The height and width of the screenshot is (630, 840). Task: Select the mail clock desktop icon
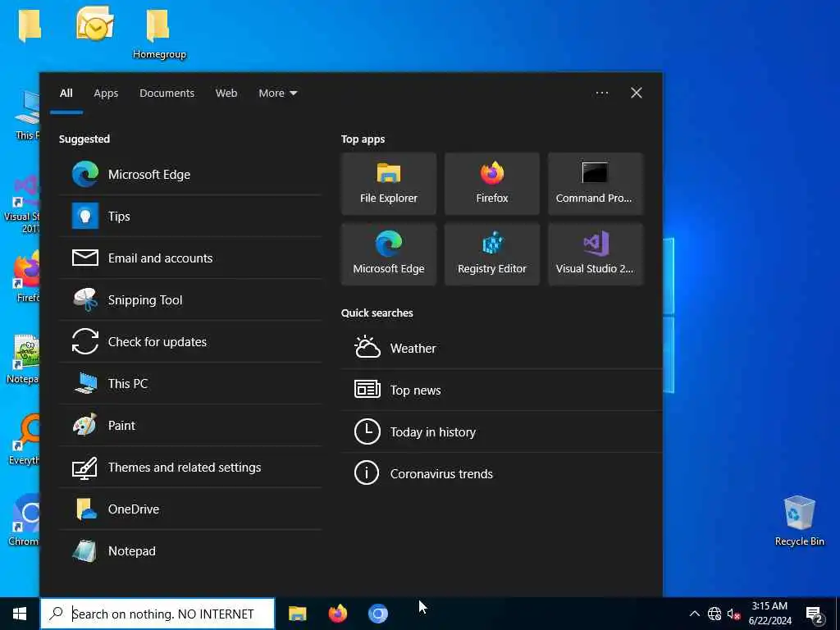(95, 24)
